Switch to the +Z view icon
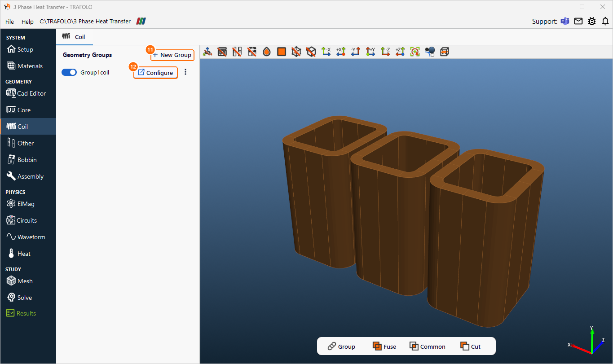Image resolution: width=613 pixels, height=364 pixels. pyautogui.click(x=400, y=52)
